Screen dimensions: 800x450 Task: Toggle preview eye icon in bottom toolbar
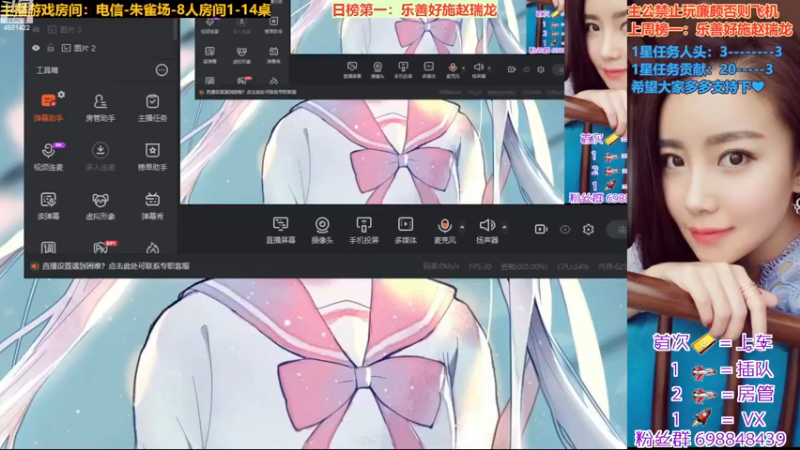(x=565, y=230)
